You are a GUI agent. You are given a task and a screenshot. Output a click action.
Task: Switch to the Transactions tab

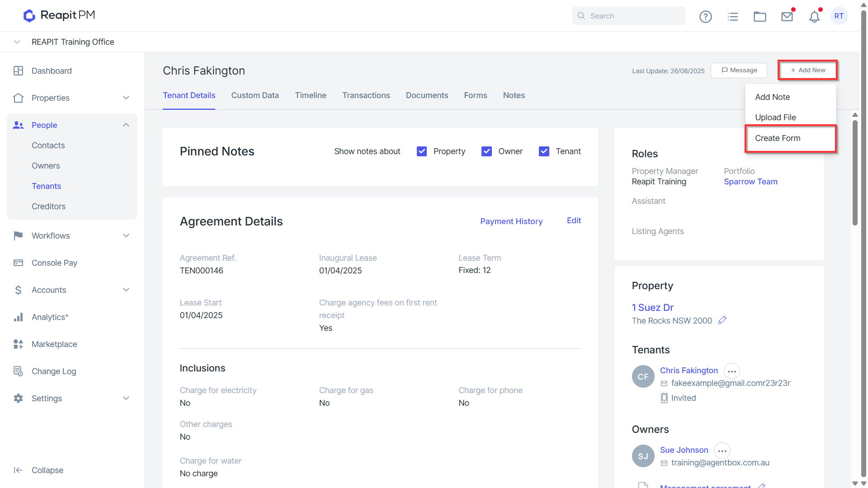366,95
